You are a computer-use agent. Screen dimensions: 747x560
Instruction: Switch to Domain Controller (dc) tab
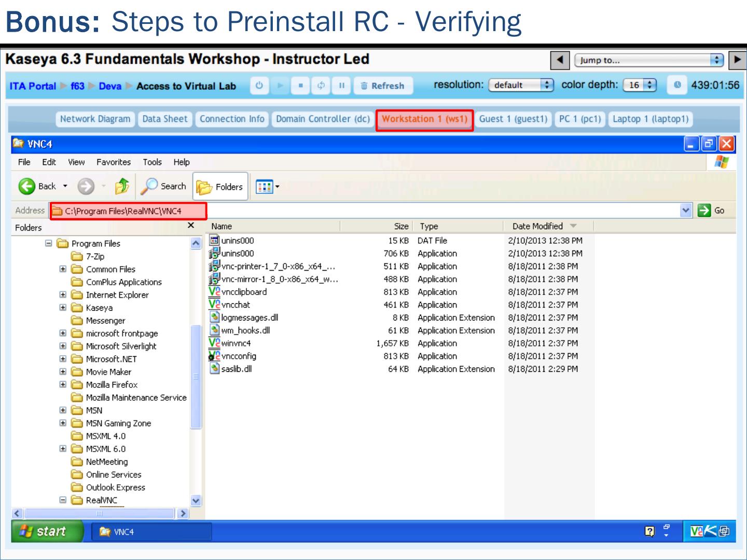pyautogui.click(x=323, y=119)
